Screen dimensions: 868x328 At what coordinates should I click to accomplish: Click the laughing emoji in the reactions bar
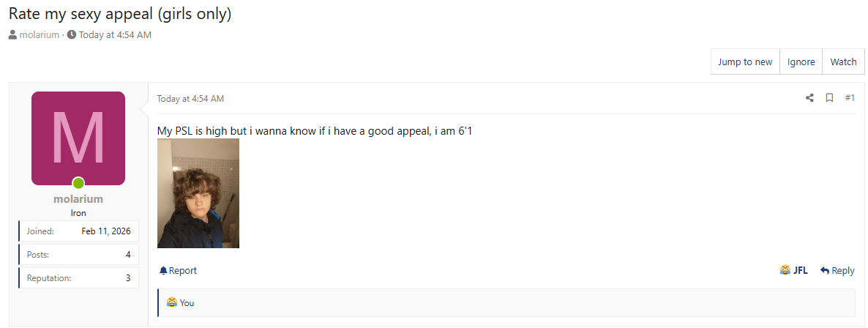click(x=172, y=302)
